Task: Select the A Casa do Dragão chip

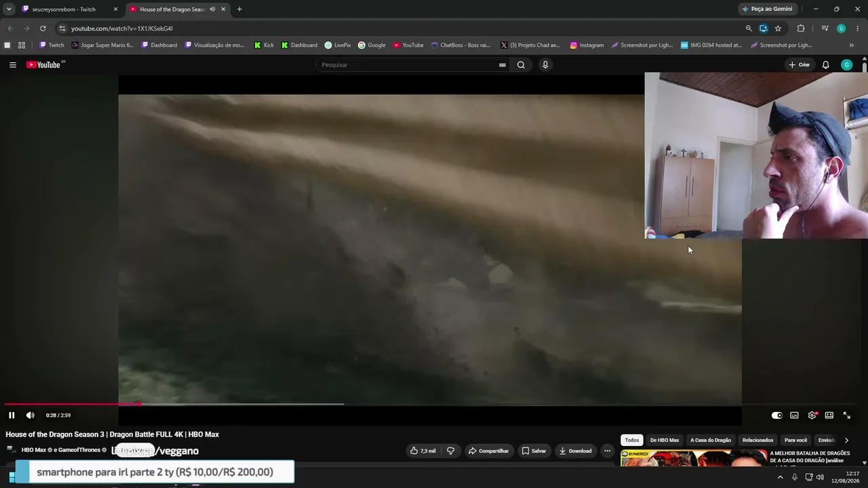Action: click(x=711, y=441)
